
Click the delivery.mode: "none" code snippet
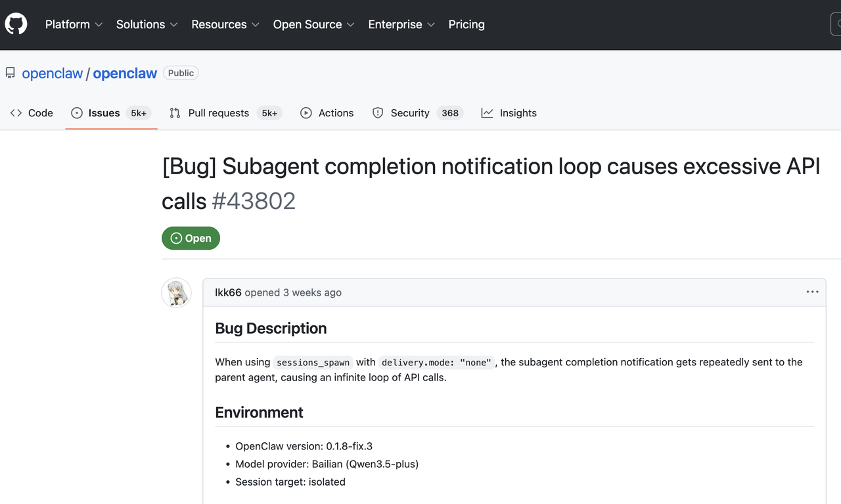436,363
